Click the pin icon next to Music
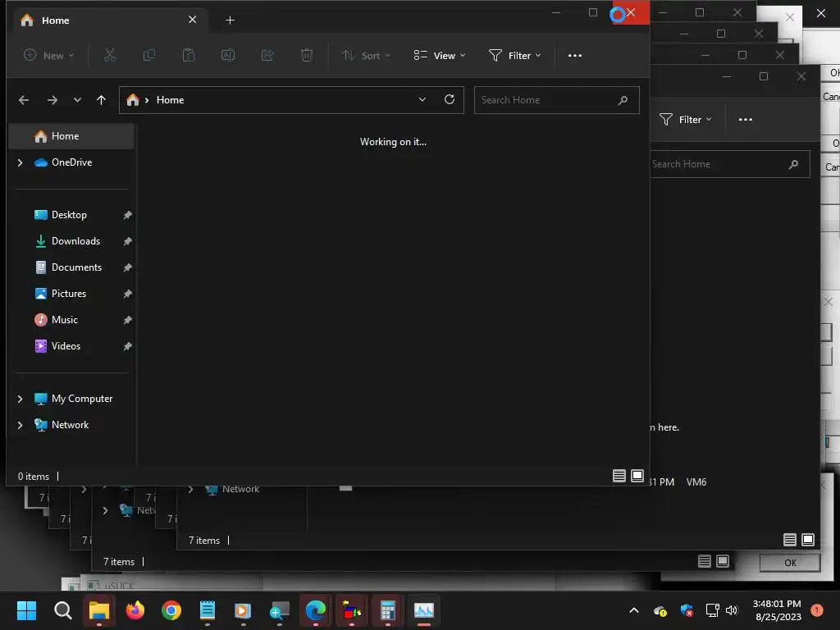Viewport: 840px width, 630px height. tap(127, 320)
